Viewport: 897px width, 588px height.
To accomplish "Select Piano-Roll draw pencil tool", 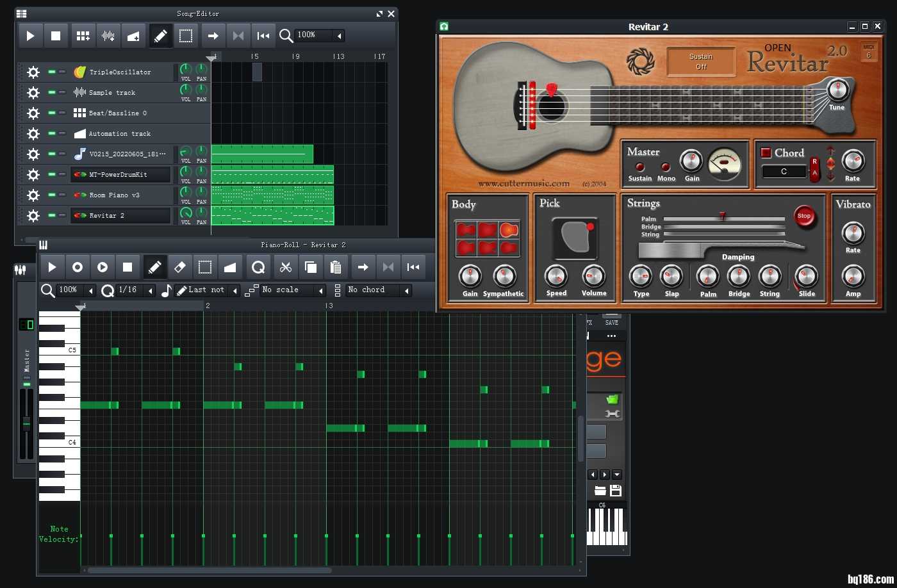I will [155, 267].
